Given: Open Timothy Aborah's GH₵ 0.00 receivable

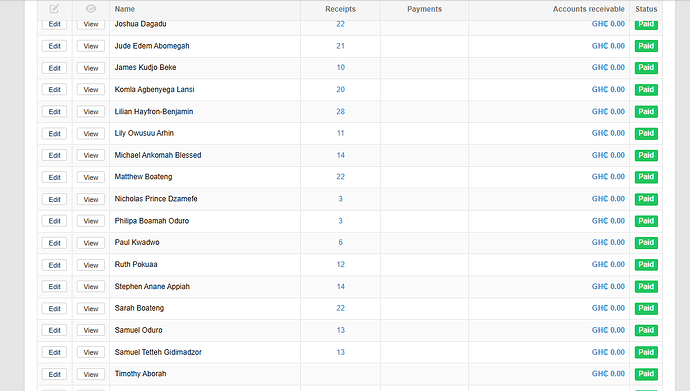Looking at the screenshot, I should click(608, 373).
